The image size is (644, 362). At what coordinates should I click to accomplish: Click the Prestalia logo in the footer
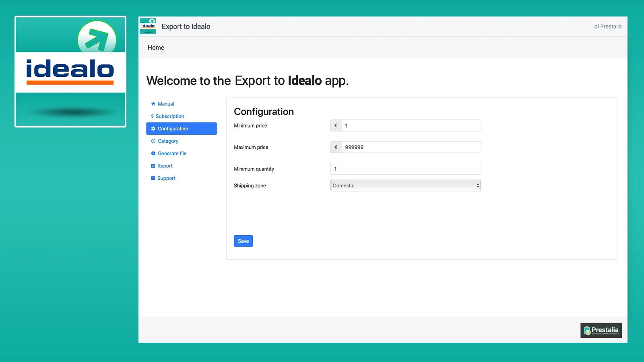[601, 330]
